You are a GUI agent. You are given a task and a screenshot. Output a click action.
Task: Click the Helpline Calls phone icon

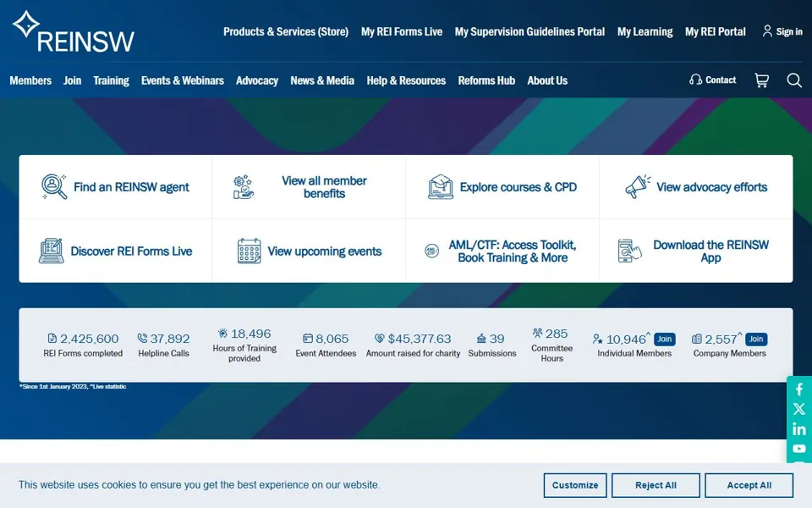pos(142,339)
